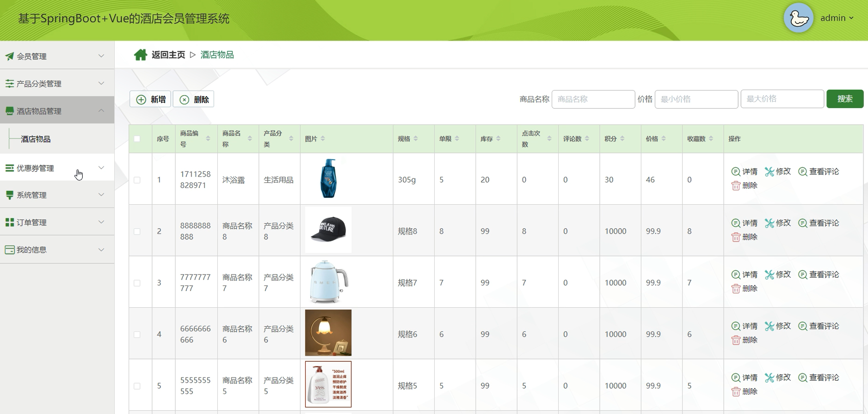This screenshot has width=868, height=414.
Task: Check the row 3 商品名称7 checkbox
Action: pyautogui.click(x=137, y=283)
